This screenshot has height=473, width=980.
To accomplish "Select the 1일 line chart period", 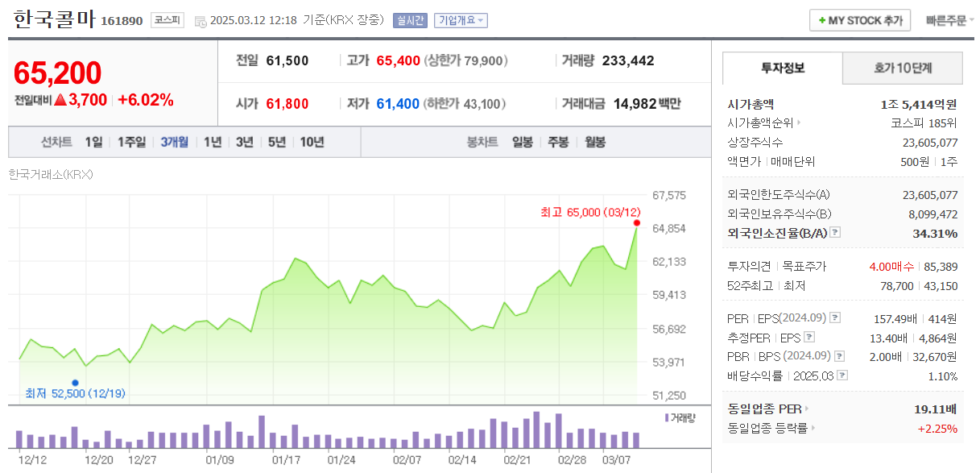I will click(93, 142).
